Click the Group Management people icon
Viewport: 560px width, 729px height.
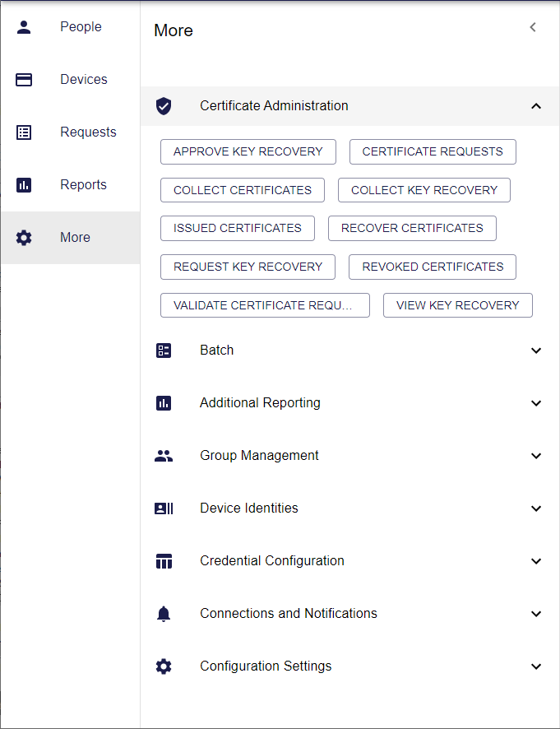click(164, 456)
